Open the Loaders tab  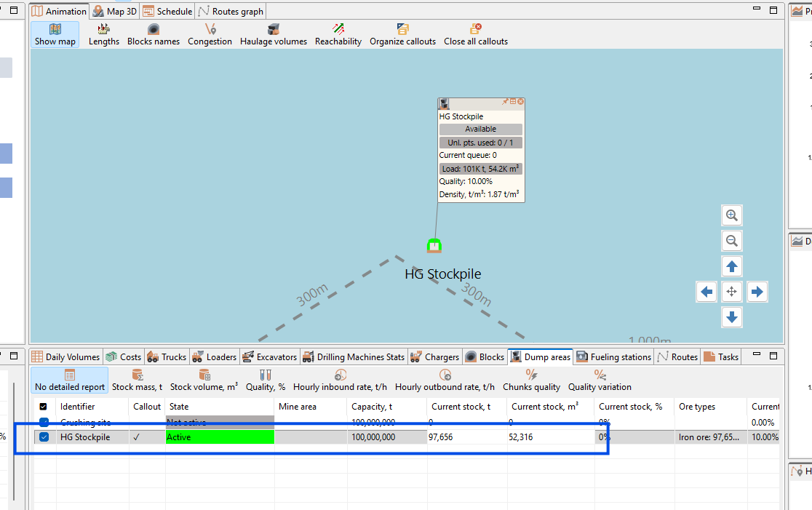(215, 356)
